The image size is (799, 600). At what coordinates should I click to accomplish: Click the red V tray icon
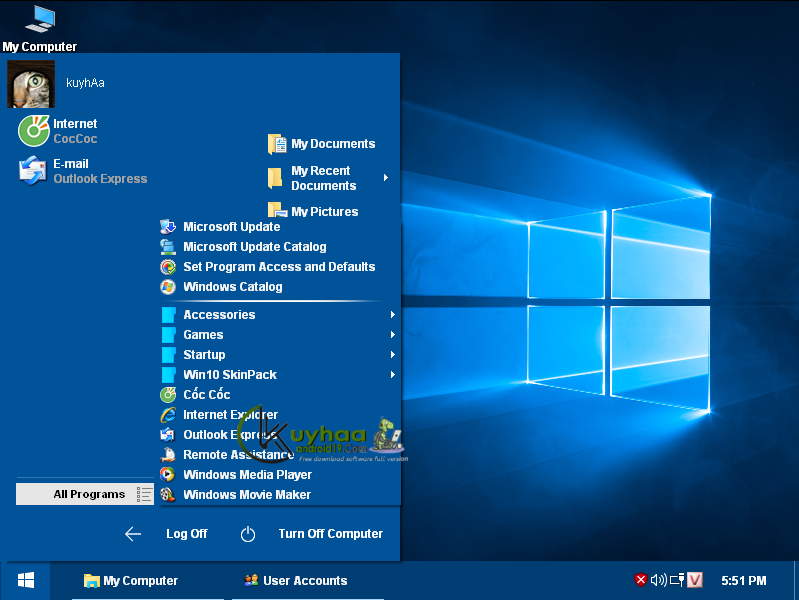click(x=695, y=580)
